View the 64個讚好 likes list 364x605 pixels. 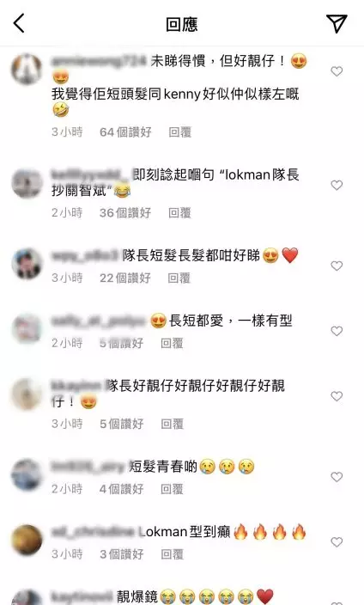pyautogui.click(x=125, y=132)
